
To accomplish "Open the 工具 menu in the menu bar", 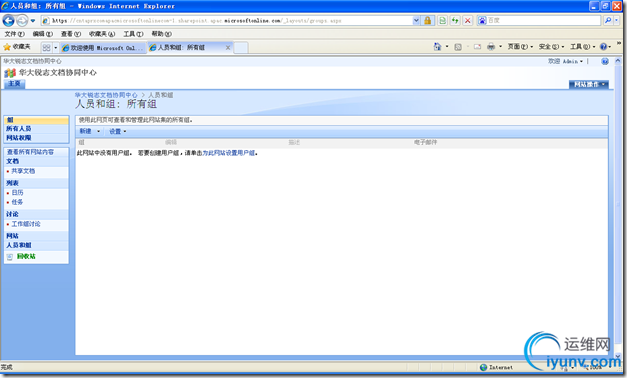I will click(x=133, y=34).
